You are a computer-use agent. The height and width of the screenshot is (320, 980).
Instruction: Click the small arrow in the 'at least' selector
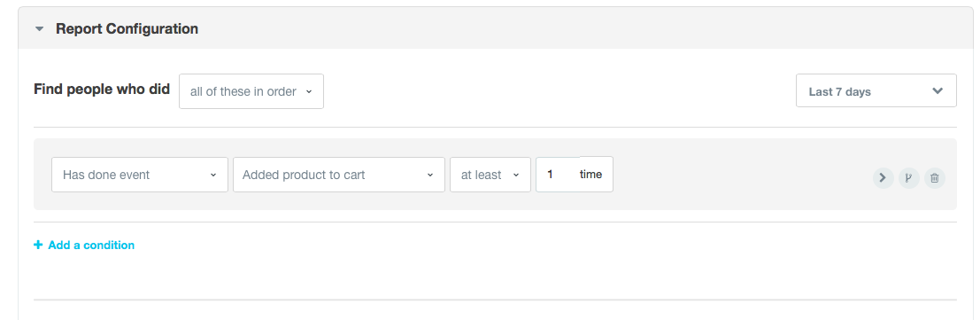tap(516, 176)
